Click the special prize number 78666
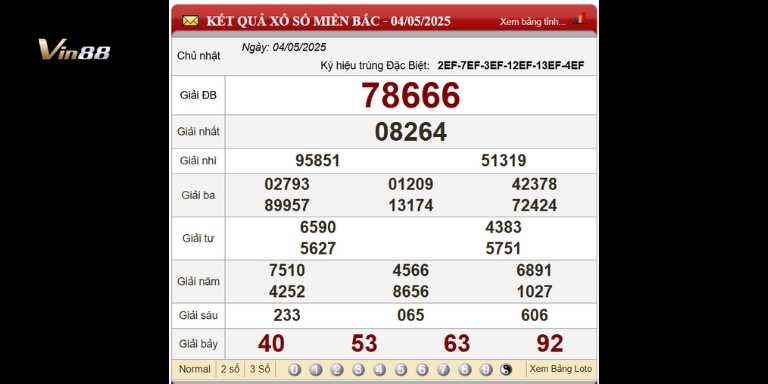The height and width of the screenshot is (384, 768). 410,95
